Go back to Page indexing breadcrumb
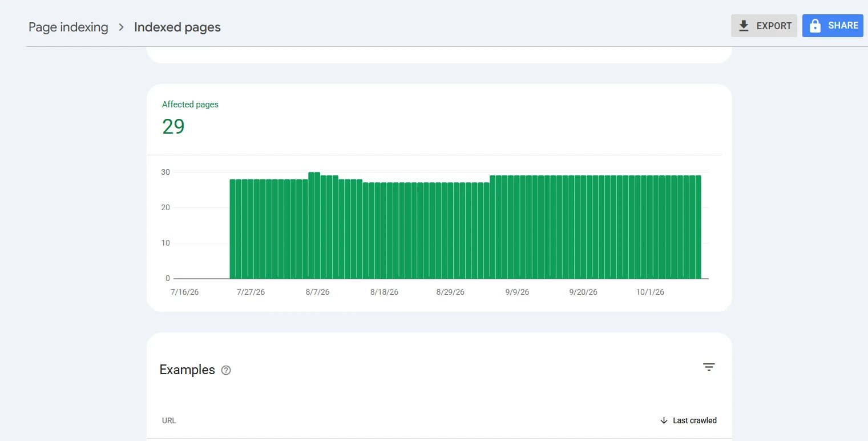Screen dimensions: 868x441 68,27
